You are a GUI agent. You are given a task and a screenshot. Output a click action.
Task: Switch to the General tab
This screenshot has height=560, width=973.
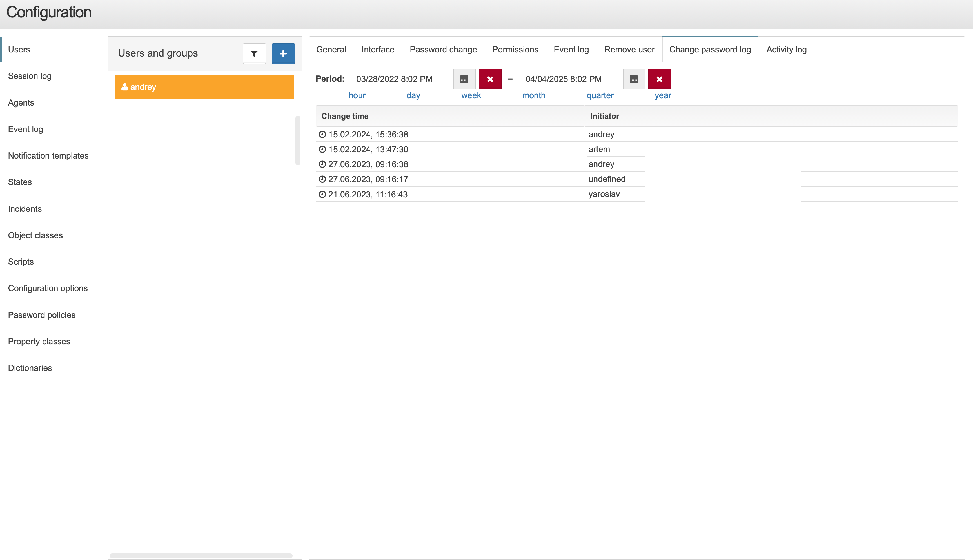331,50
